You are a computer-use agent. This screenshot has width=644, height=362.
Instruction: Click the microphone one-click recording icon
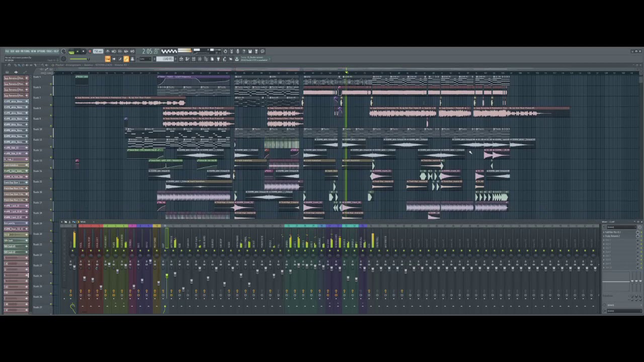(x=237, y=51)
